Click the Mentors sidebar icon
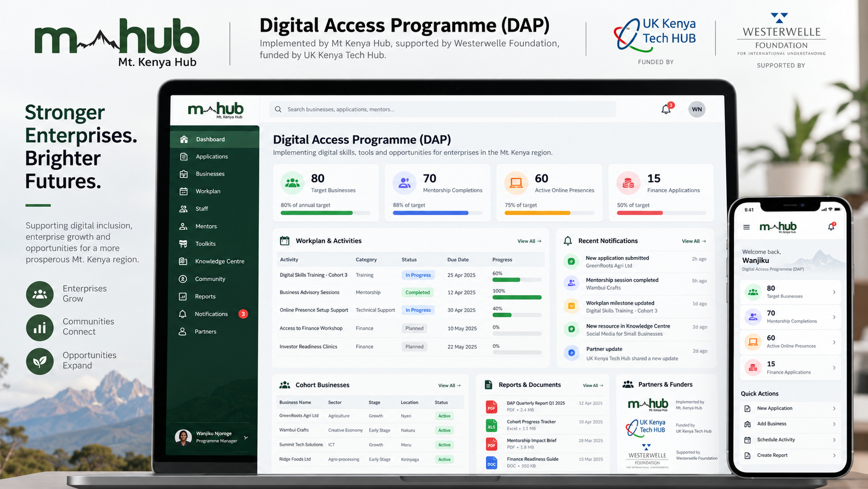The image size is (868, 489). 183,227
